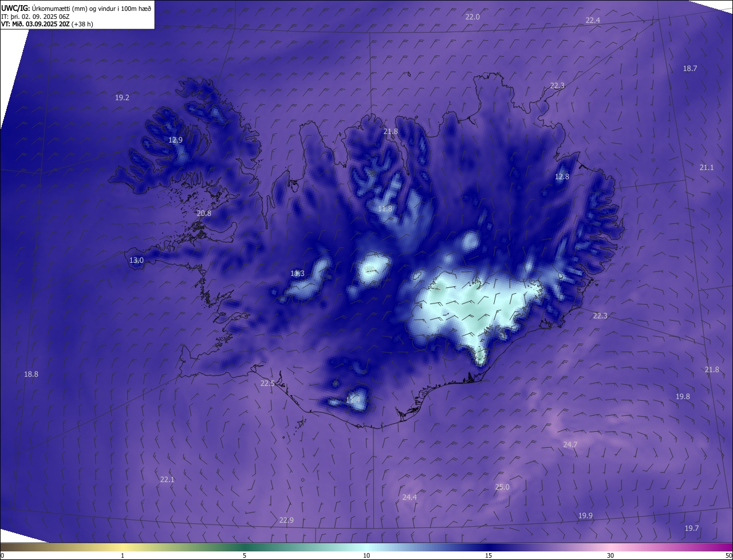Click the 18.8 value label
The height and width of the screenshot is (560, 733).
[x=31, y=374]
